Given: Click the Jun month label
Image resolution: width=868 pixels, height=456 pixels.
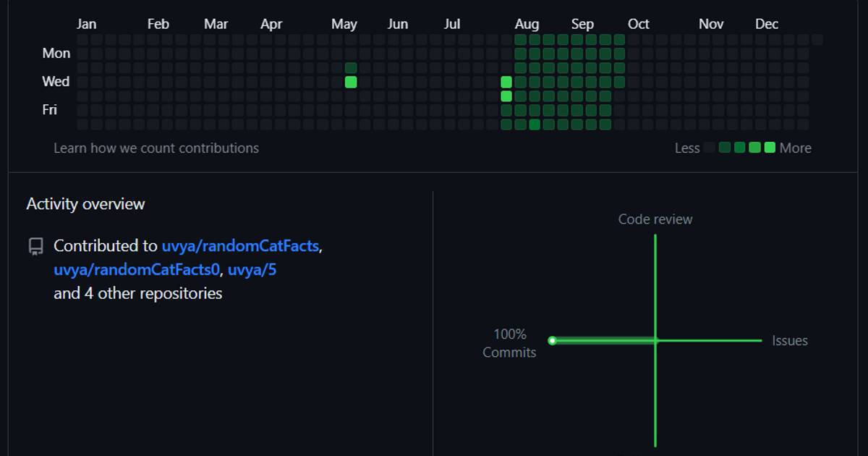Looking at the screenshot, I should tap(398, 24).
